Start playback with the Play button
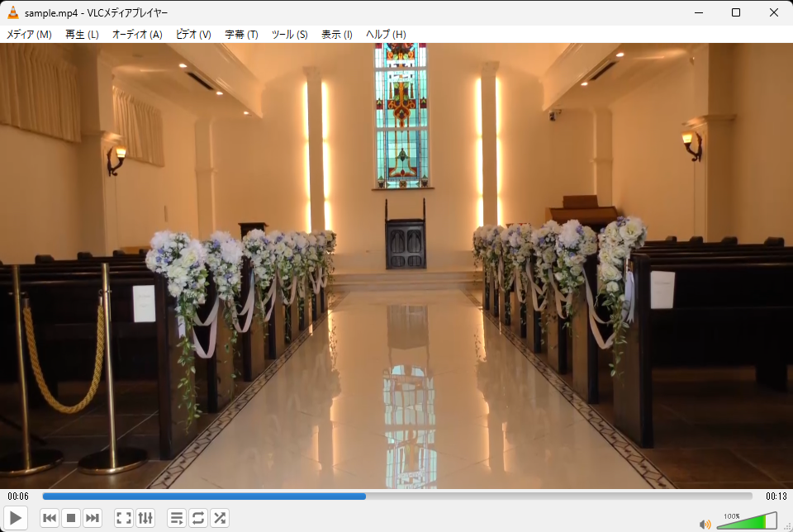 (x=15, y=518)
